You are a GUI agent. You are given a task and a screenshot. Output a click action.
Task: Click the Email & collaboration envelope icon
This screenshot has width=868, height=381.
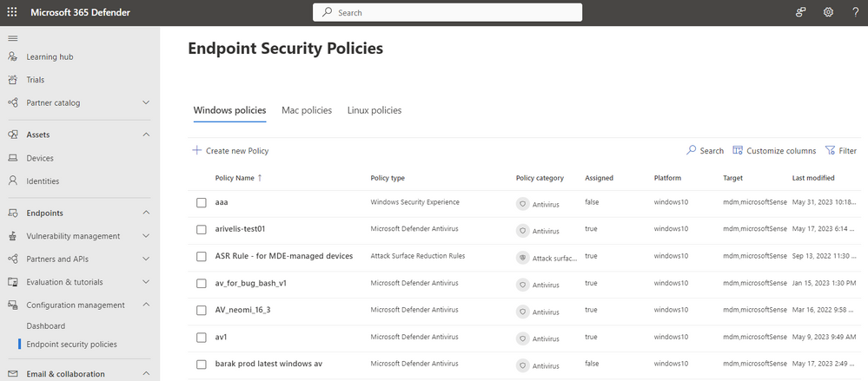(x=13, y=374)
